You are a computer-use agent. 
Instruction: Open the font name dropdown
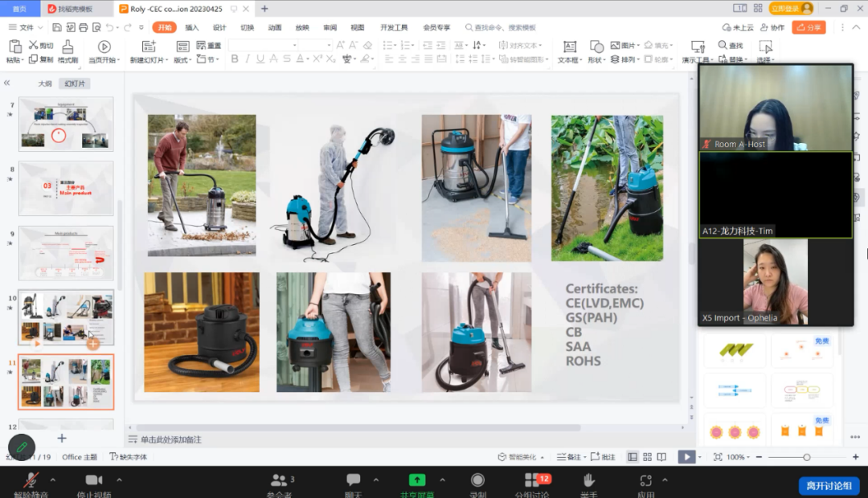tap(295, 46)
